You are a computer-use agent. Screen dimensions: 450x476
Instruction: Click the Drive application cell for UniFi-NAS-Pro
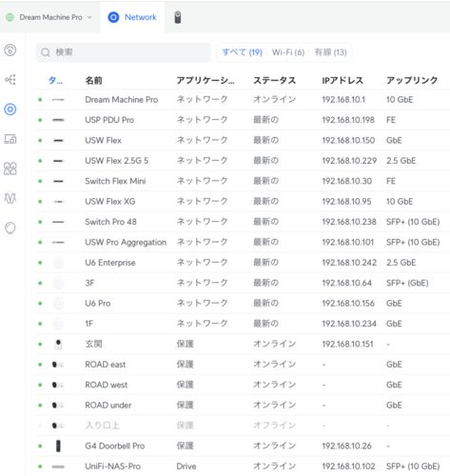tap(186, 466)
